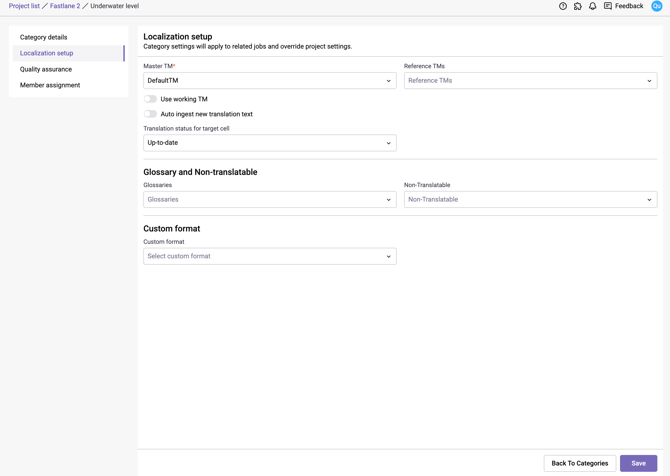Enable Auto ingest new translation text

point(150,114)
